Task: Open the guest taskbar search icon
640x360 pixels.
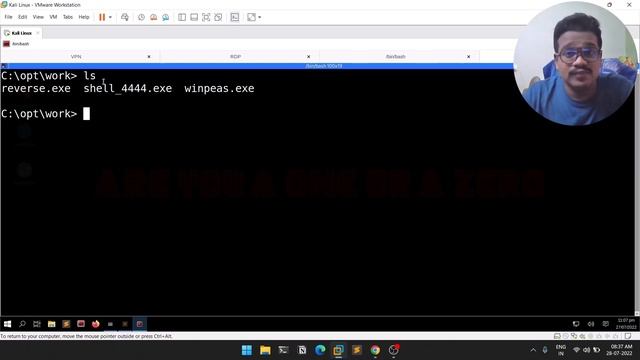Action: click(22, 324)
